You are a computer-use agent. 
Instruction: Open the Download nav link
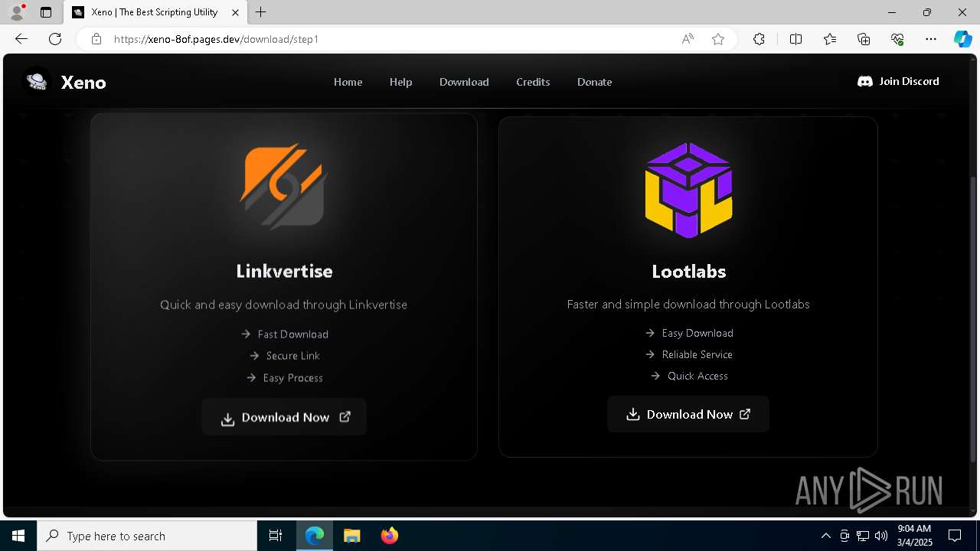[464, 82]
